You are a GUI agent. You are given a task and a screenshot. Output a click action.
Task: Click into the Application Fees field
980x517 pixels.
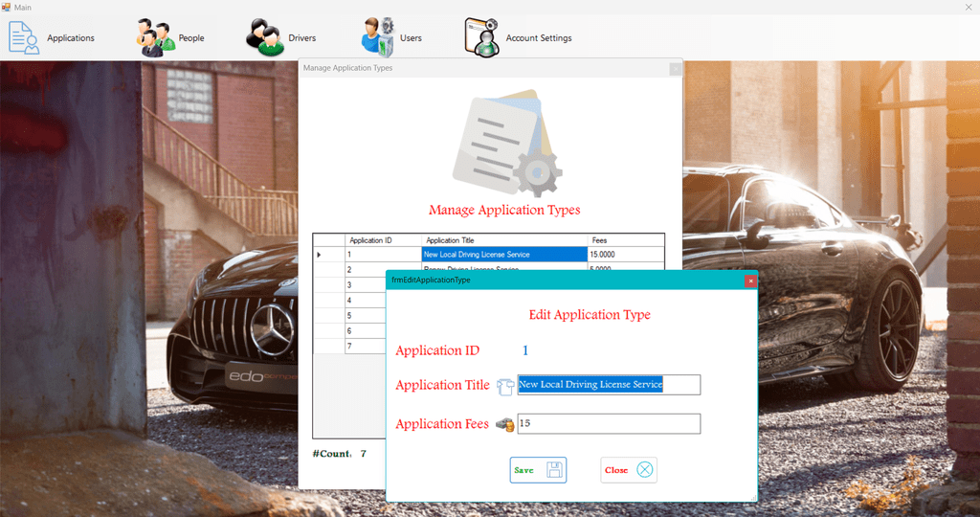609,424
